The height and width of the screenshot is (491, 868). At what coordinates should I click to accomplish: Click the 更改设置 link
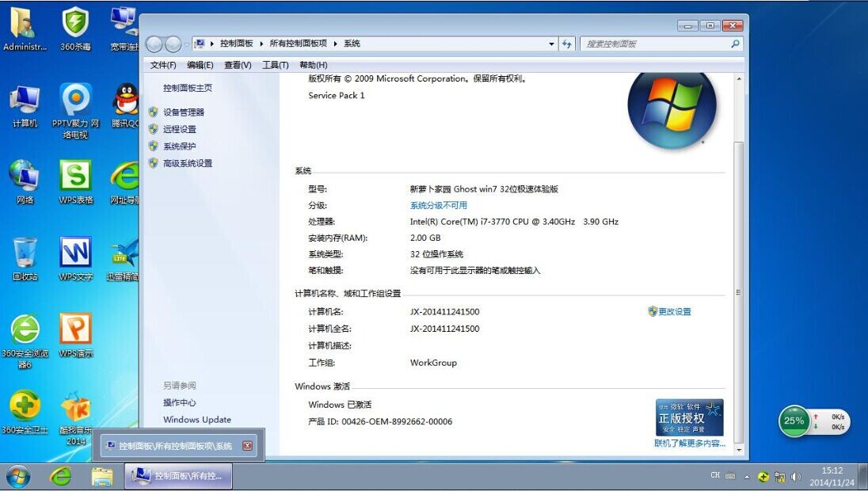point(673,311)
